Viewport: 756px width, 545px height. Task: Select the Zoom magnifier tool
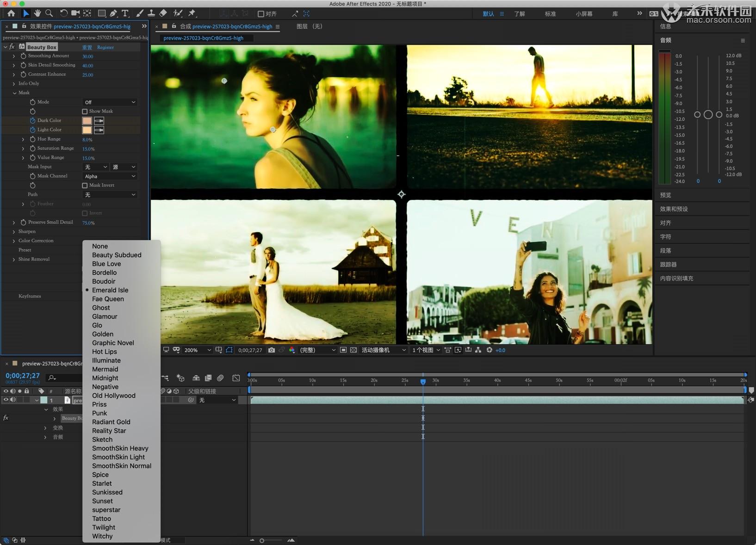(49, 13)
